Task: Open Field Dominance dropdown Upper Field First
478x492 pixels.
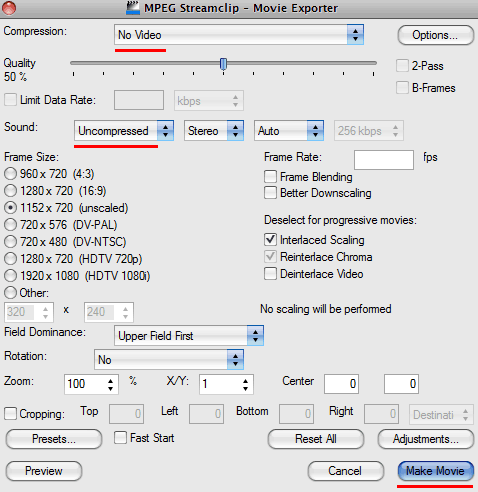Action: (189, 336)
